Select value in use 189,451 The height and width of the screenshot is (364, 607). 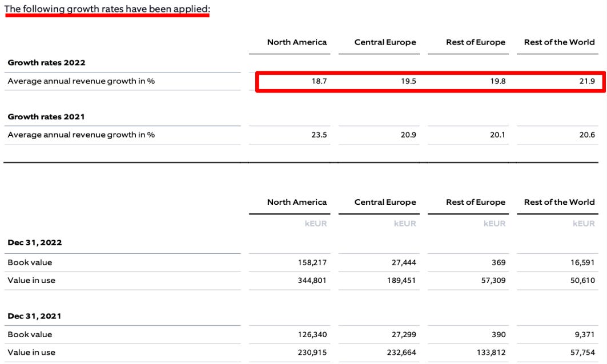coord(401,281)
